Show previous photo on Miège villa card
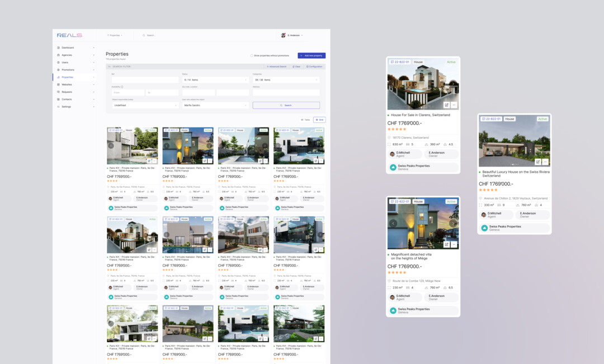The width and height of the screenshot is (604, 364). pyautogui.click(x=393, y=223)
